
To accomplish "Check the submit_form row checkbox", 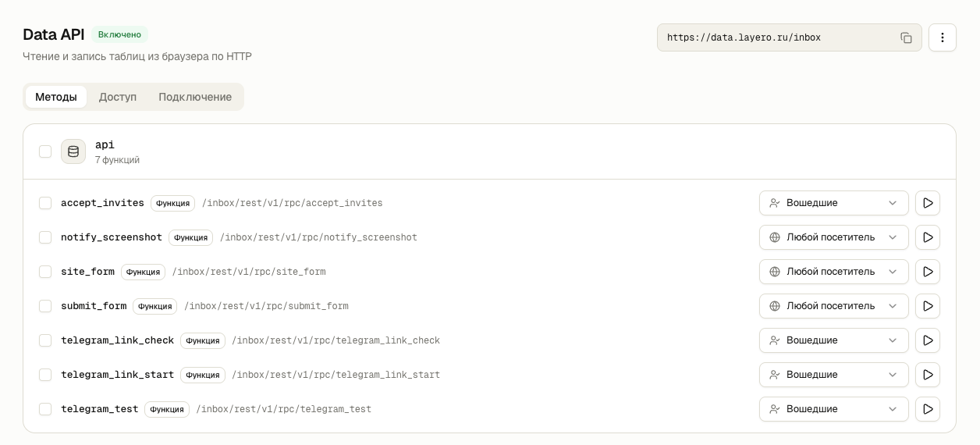I will (x=45, y=306).
